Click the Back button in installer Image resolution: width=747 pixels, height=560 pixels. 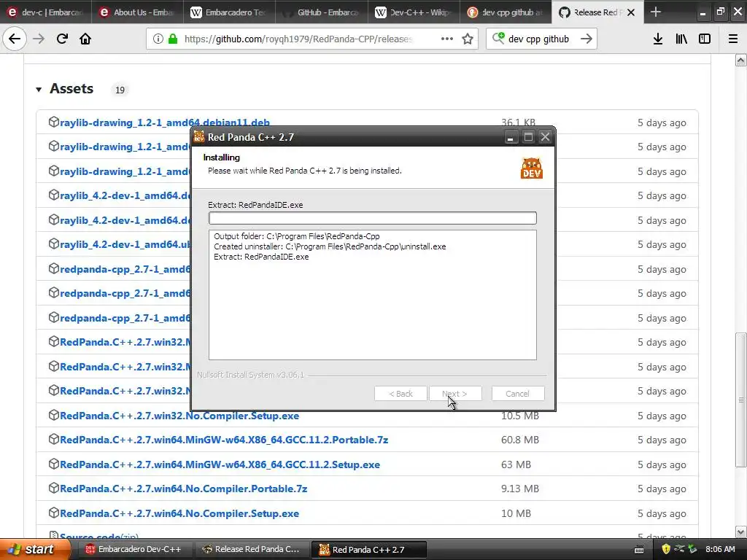(400, 393)
